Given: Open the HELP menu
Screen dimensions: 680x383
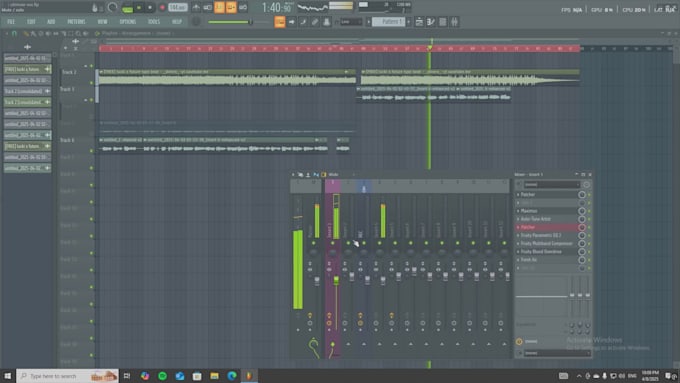Looking at the screenshot, I should (177, 22).
